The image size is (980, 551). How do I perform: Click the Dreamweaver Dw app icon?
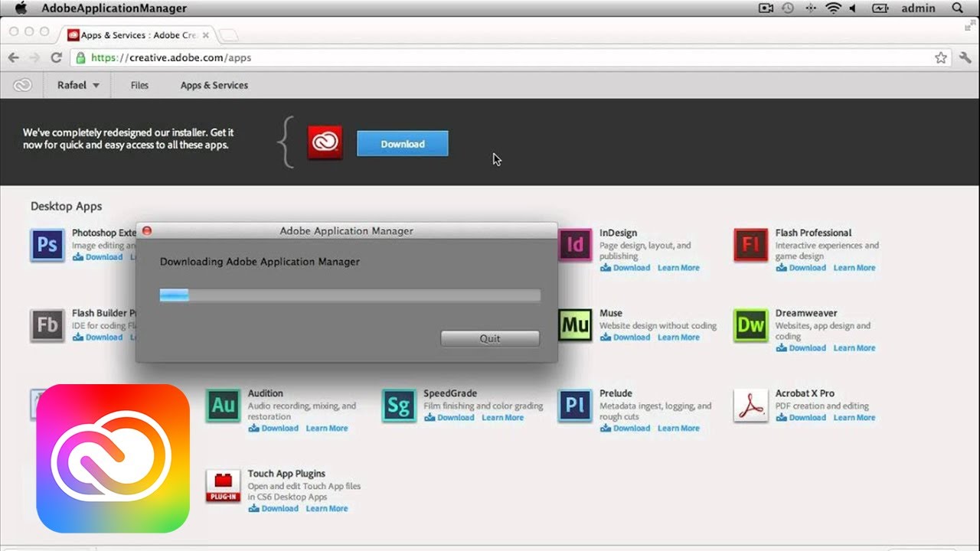[x=750, y=325]
